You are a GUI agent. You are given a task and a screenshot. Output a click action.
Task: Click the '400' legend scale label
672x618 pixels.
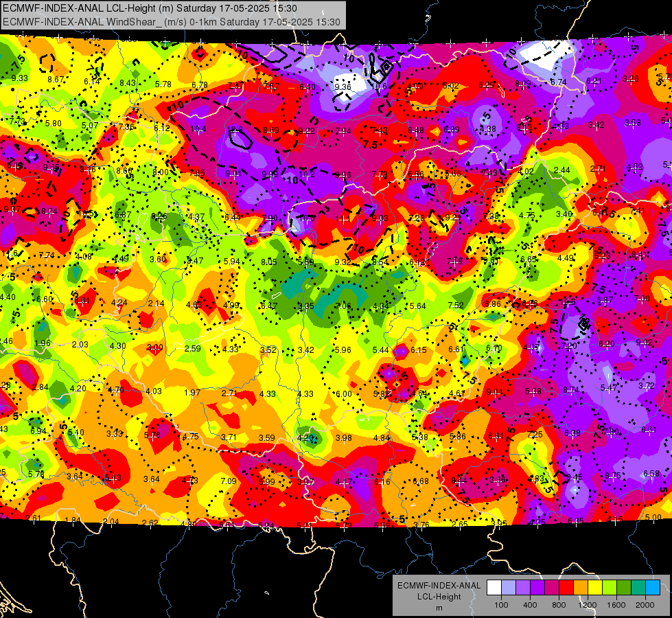click(530, 605)
